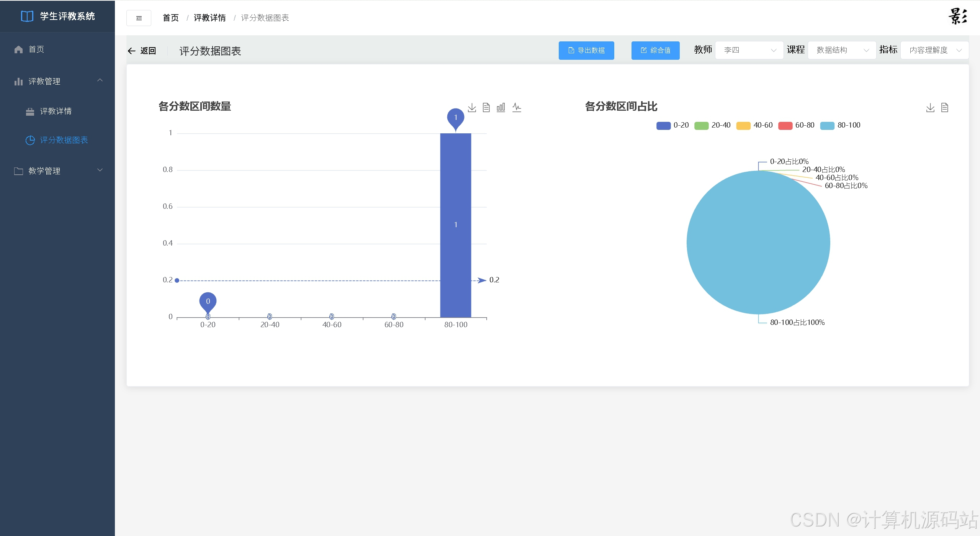Image resolution: width=980 pixels, height=536 pixels.
Task: Switch chart to bar type icon
Action: pos(501,107)
